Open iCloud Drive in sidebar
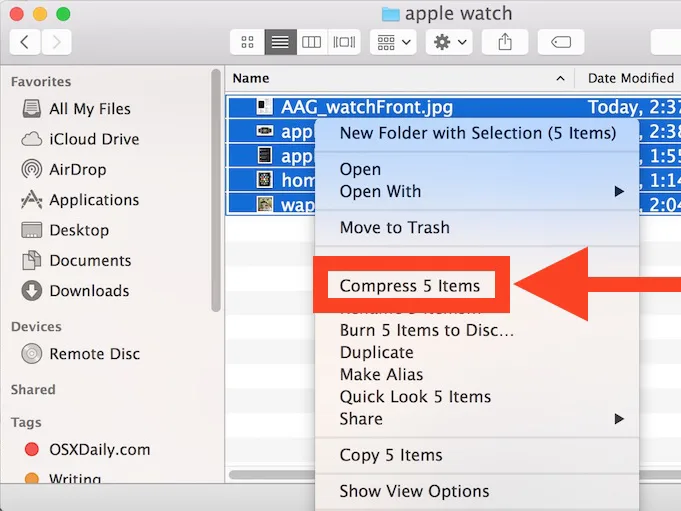 pos(81,139)
